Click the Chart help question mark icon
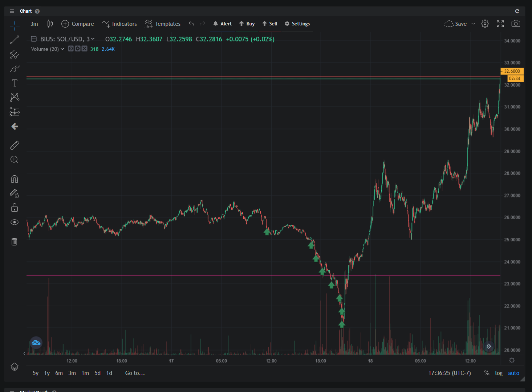The image size is (532, 392). (37, 11)
